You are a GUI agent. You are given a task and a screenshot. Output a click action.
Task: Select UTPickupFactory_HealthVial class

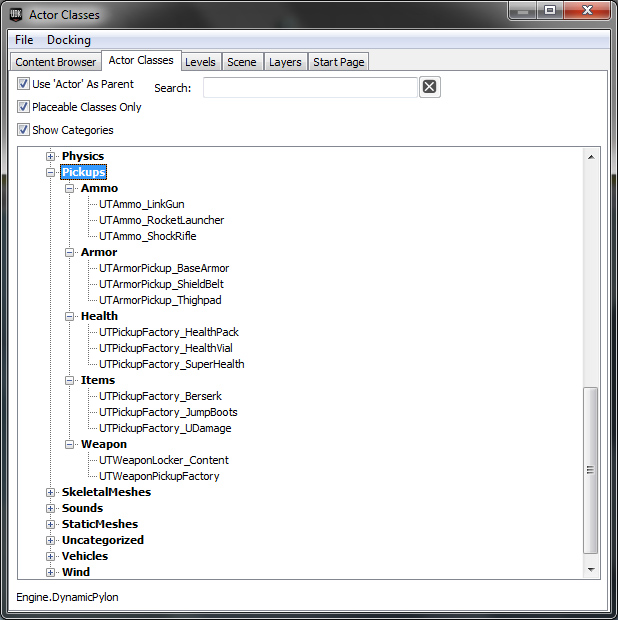coord(166,348)
